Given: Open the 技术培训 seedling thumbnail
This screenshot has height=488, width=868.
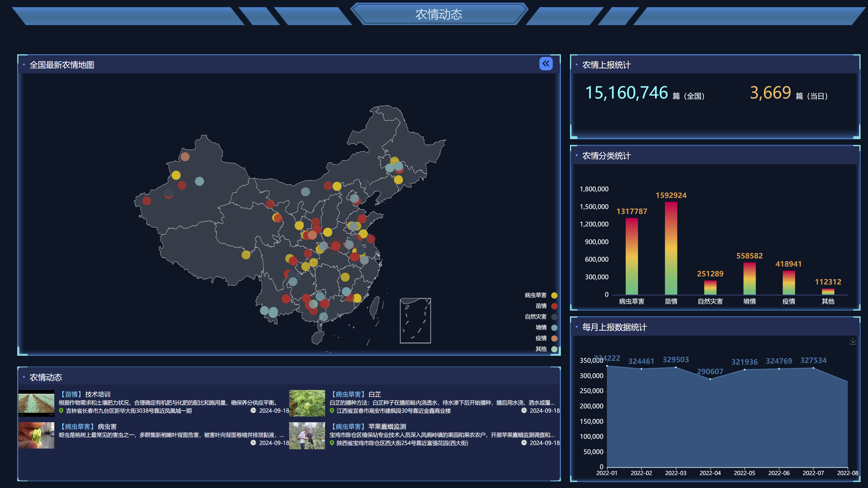Looking at the screenshot, I should click(36, 403).
